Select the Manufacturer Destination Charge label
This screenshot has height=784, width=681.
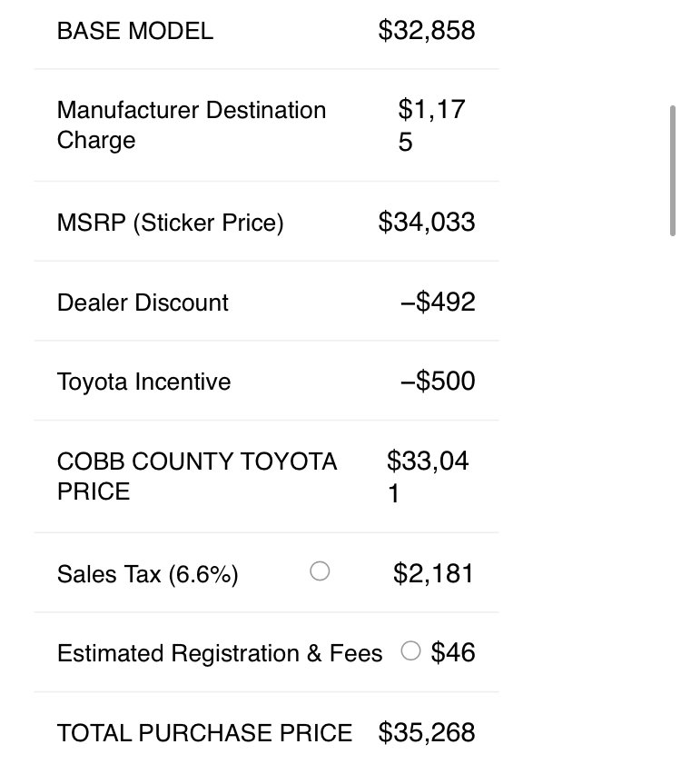click(192, 125)
